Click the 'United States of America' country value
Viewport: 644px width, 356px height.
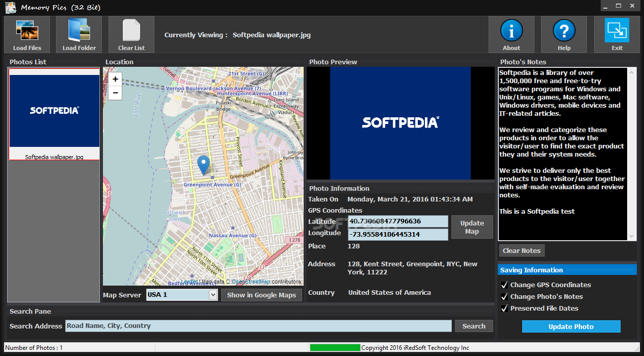[x=390, y=292]
